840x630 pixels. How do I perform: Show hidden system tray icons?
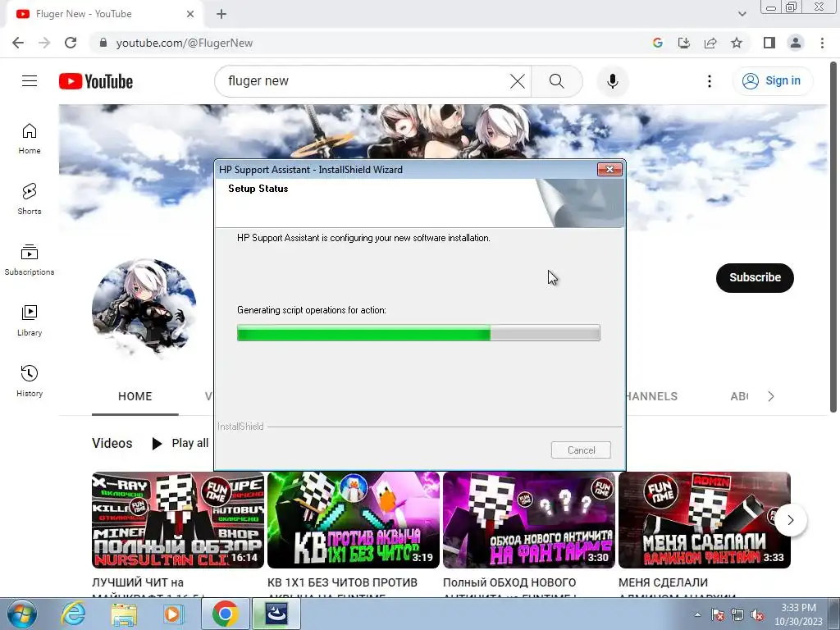[697, 614]
